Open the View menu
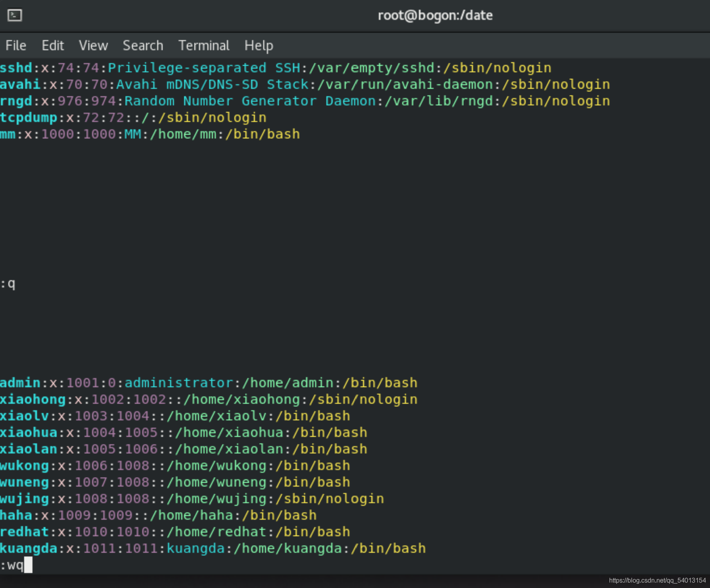The width and height of the screenshot is (710, 588). 93,46
